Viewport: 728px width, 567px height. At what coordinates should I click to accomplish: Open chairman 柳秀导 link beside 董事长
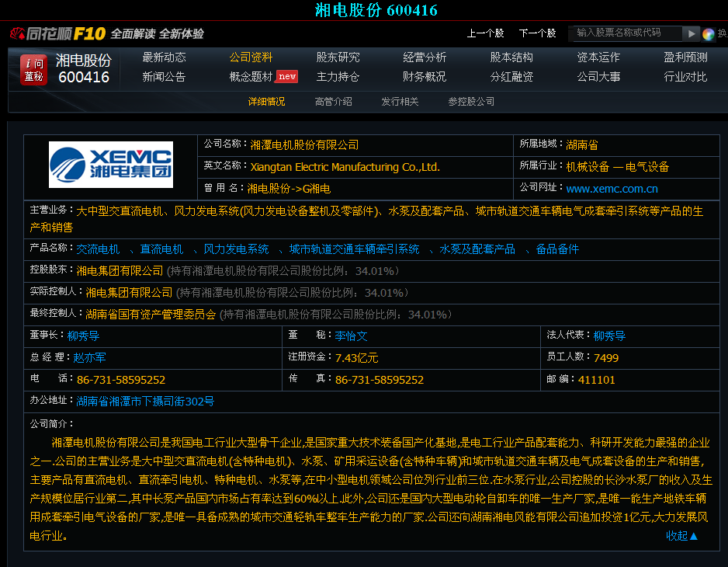click(x=83, y=336)
